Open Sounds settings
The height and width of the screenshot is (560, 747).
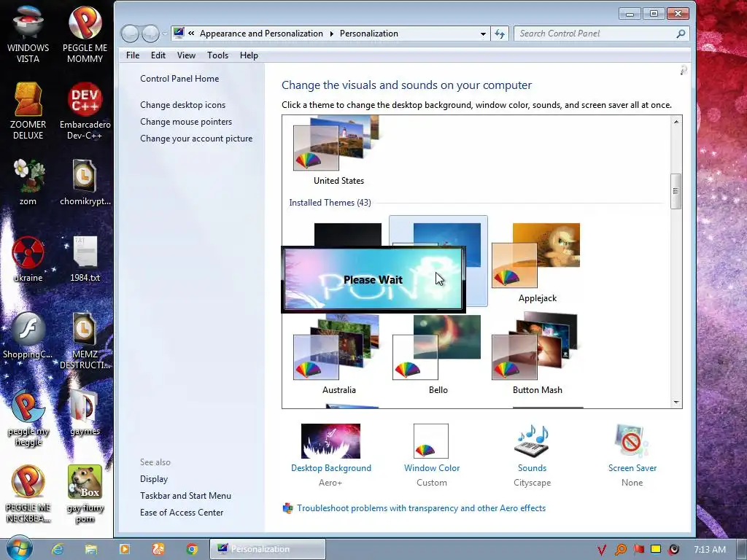[x=532, y=455]
